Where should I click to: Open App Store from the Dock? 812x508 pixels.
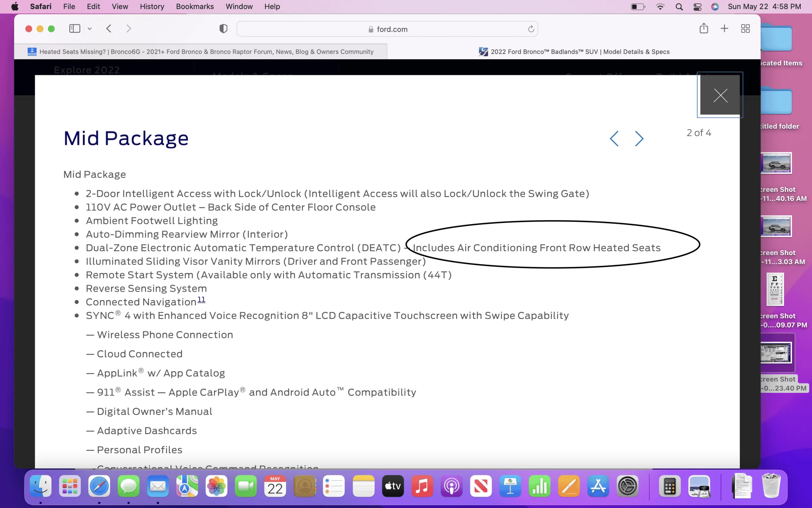598,486
